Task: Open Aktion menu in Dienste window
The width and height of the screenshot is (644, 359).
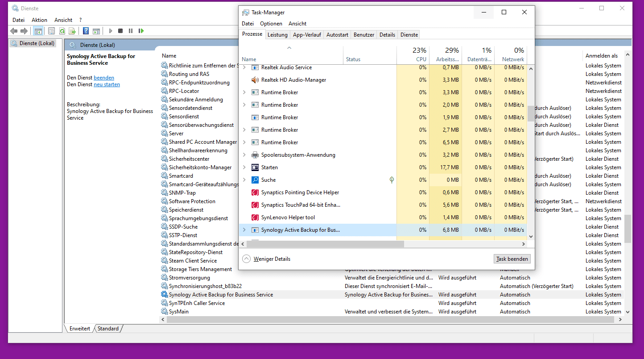Action: 39,20
